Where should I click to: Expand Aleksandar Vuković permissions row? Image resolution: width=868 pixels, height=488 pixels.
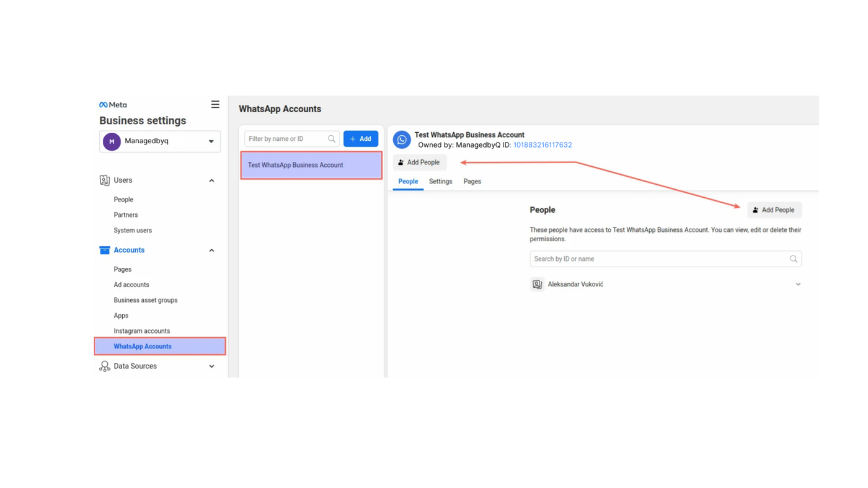(x=798, y=285)
